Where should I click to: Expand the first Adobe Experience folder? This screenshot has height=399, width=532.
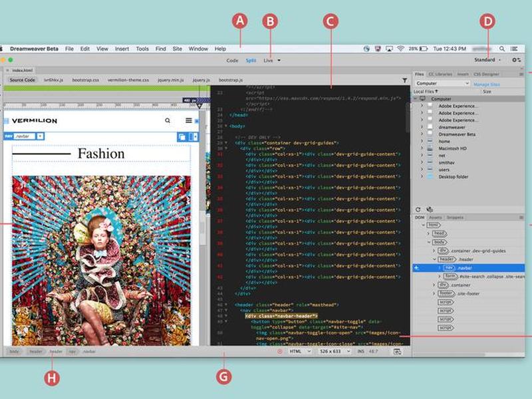coord(422,106)
